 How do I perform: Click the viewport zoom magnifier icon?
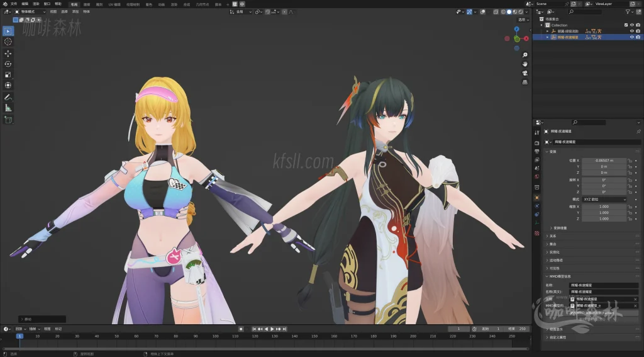tap(525, 55)
